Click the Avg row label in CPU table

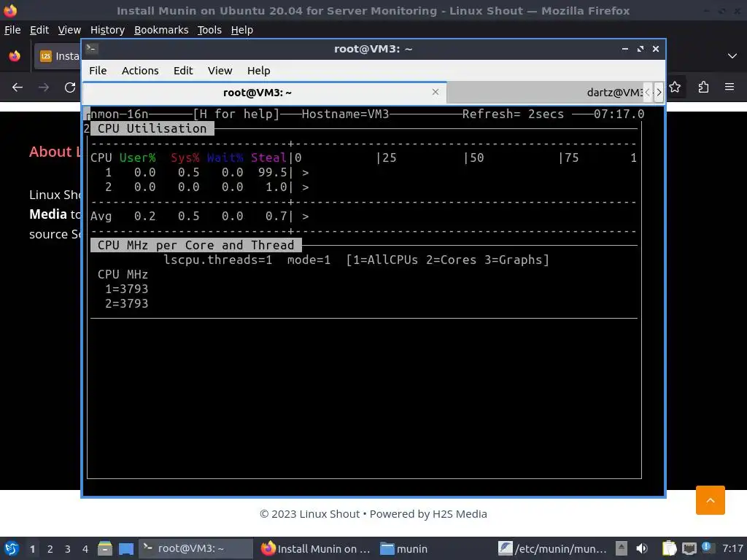point(101,216)
